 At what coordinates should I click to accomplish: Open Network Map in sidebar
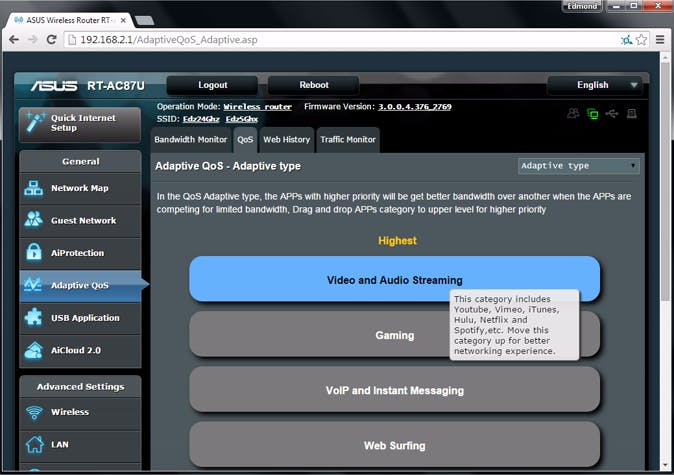(80, 188)
